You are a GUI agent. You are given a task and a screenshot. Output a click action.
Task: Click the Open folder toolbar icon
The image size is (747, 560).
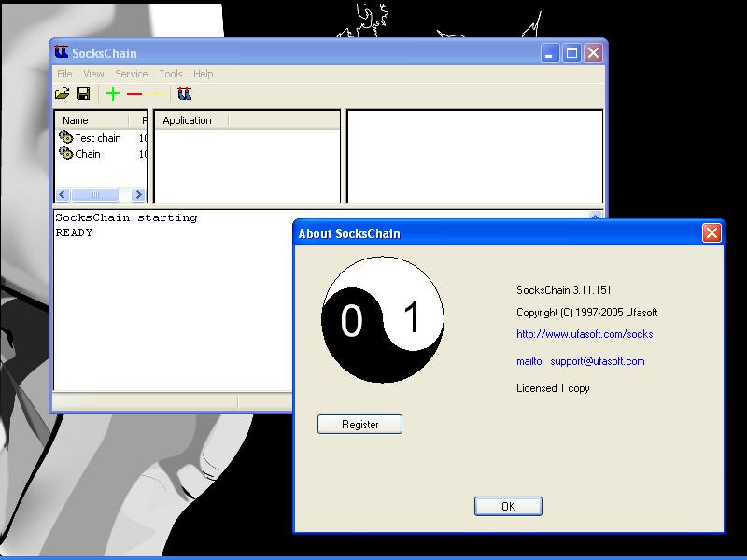point(63,93)
